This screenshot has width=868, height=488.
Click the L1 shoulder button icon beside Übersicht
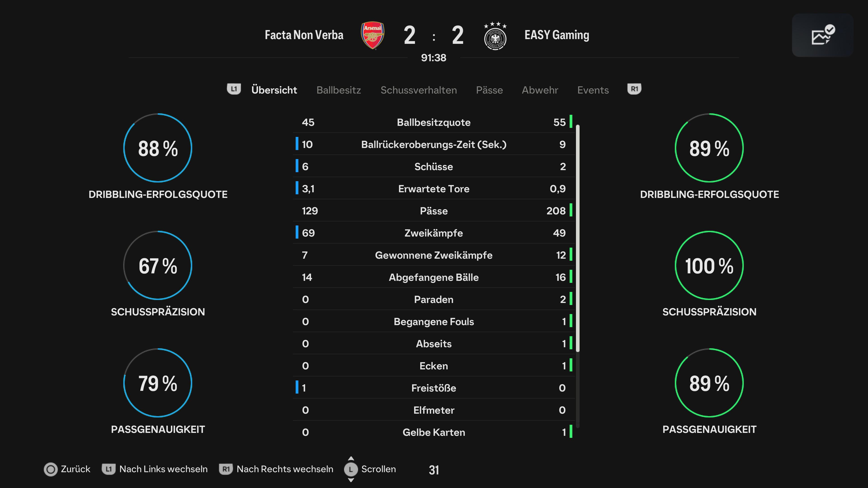pyautogui.click(x=234, y=89)
